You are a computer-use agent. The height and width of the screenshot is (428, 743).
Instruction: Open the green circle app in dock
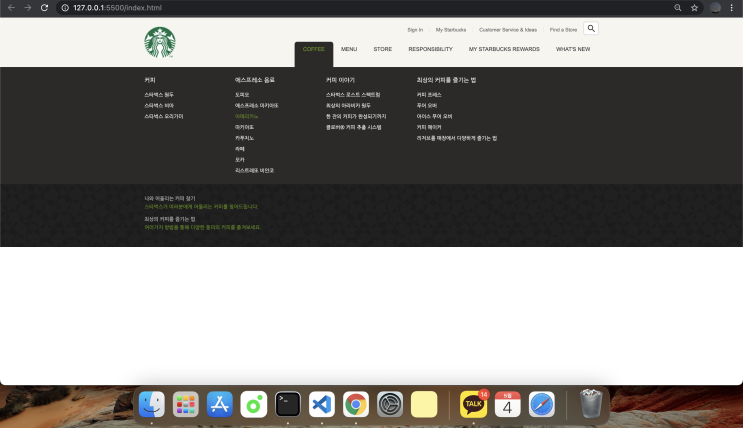[254, 404]
